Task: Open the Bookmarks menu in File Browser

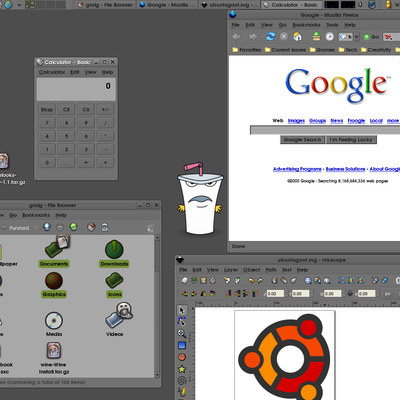Action: (x=36, y=215)
